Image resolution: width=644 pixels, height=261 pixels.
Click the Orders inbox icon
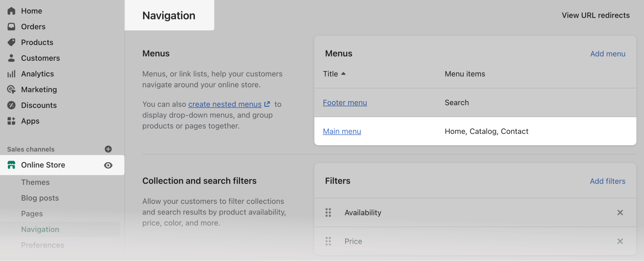pyautogui.click(x=11, y=27)
